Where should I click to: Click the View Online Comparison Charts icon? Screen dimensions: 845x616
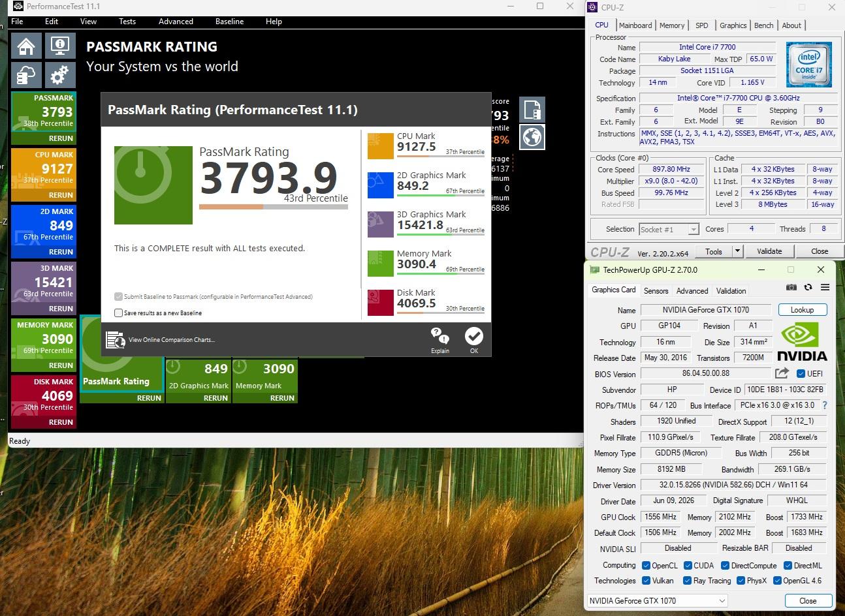116,340
